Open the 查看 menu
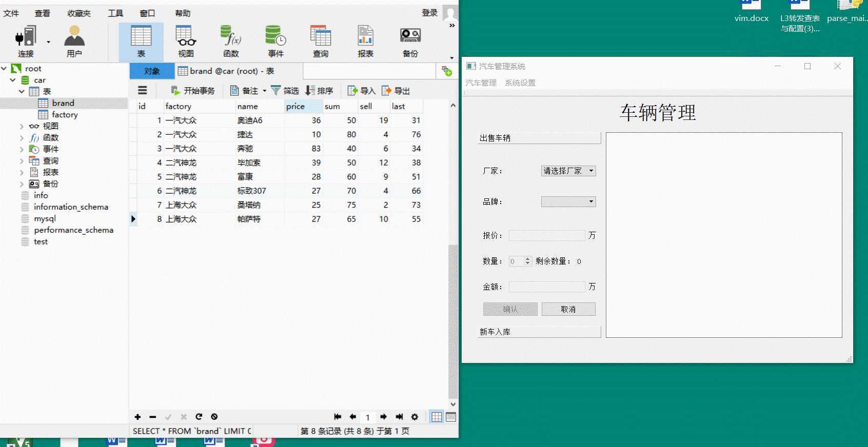This screenshot has height=447, width=868. (43, 13)
